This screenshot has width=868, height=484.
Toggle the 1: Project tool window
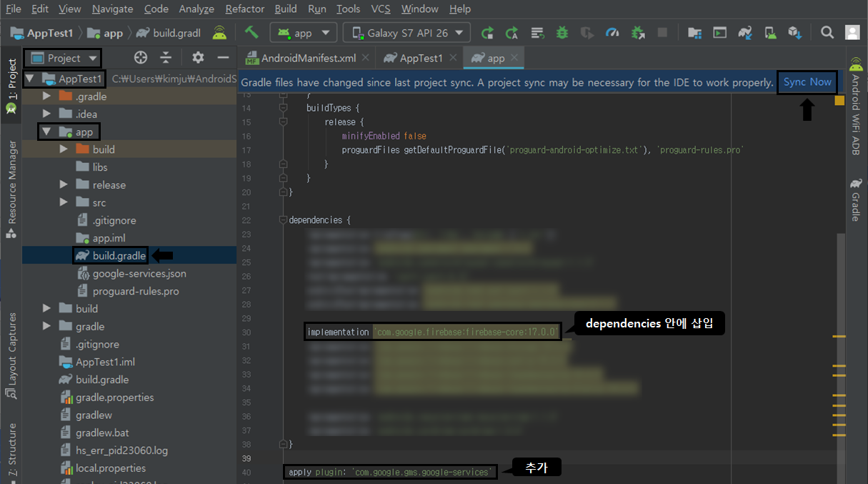(11, 87)
